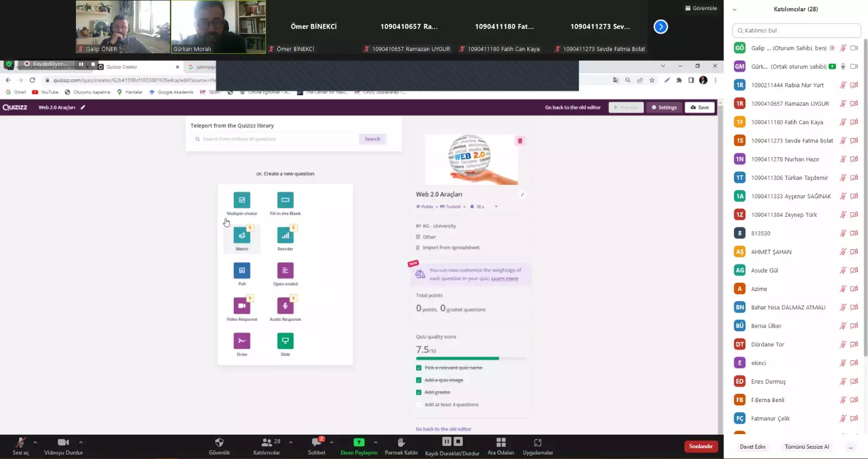Add a Slide item
This screenshot has width=868, height=459.
tap(285, 344)
